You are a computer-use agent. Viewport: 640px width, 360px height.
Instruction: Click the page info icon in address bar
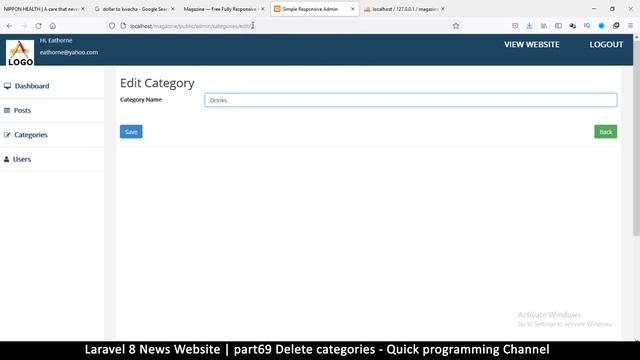123,26
